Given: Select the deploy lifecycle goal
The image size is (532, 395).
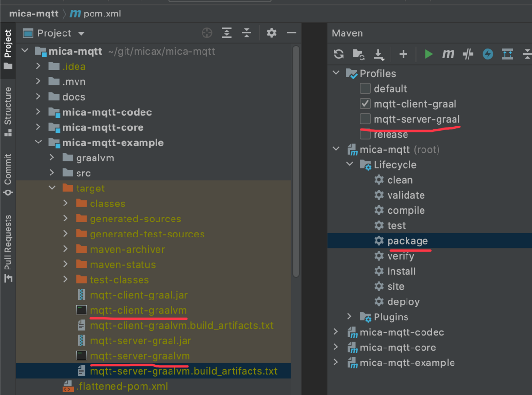Looking at the screenshot, I should [404, 301].
